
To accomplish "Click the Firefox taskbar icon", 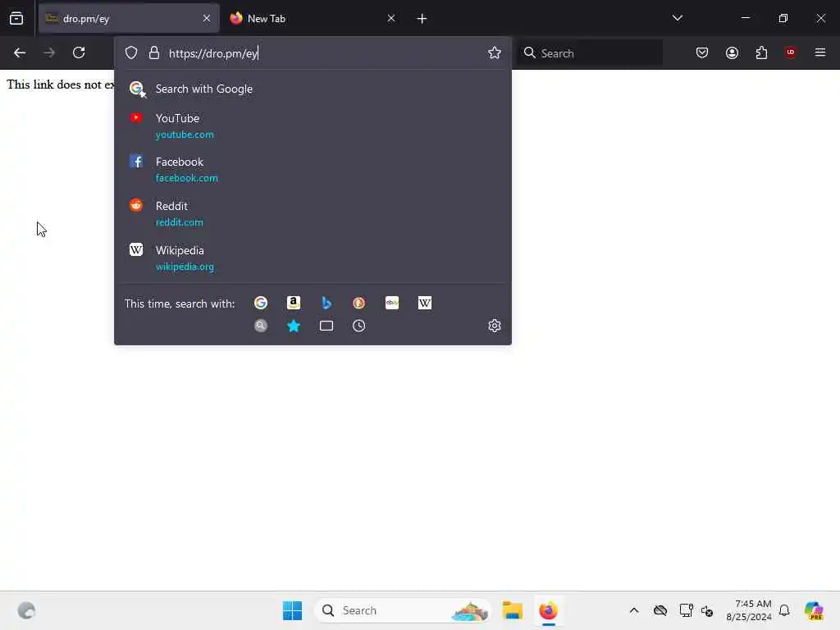I will tap(548, 610).
